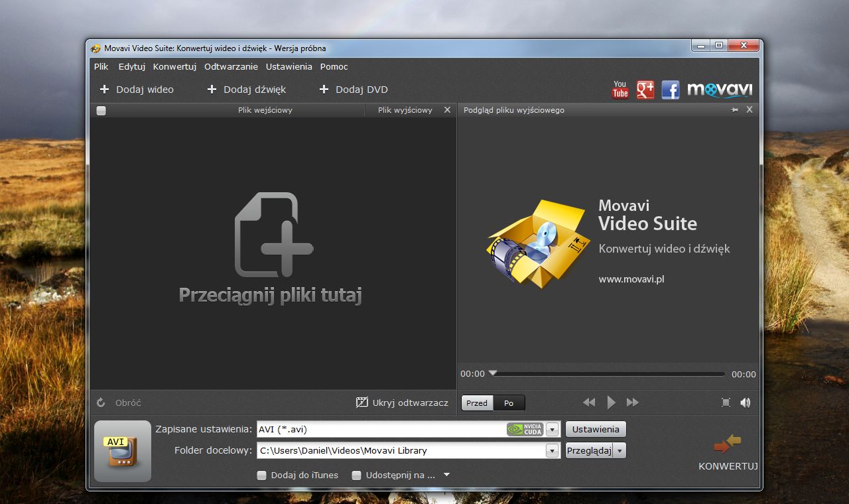
Task: Select the Przed preview mode
Action: [477, 403]
